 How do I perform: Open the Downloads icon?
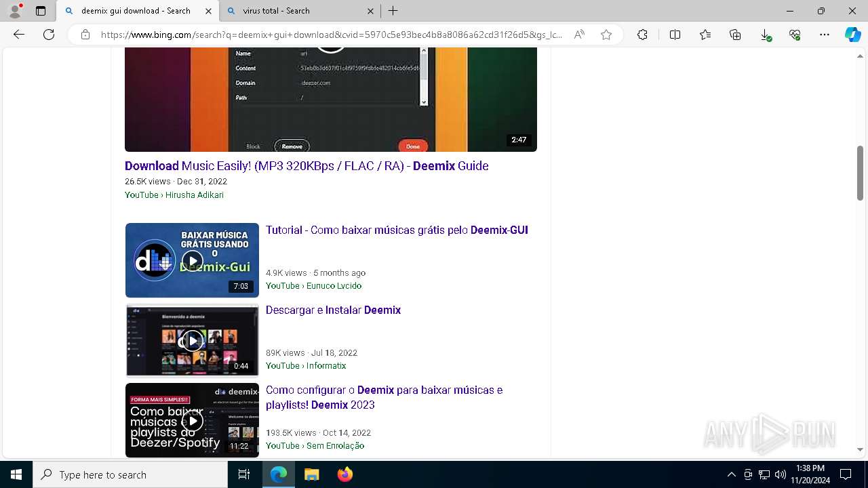pos(765,35)
